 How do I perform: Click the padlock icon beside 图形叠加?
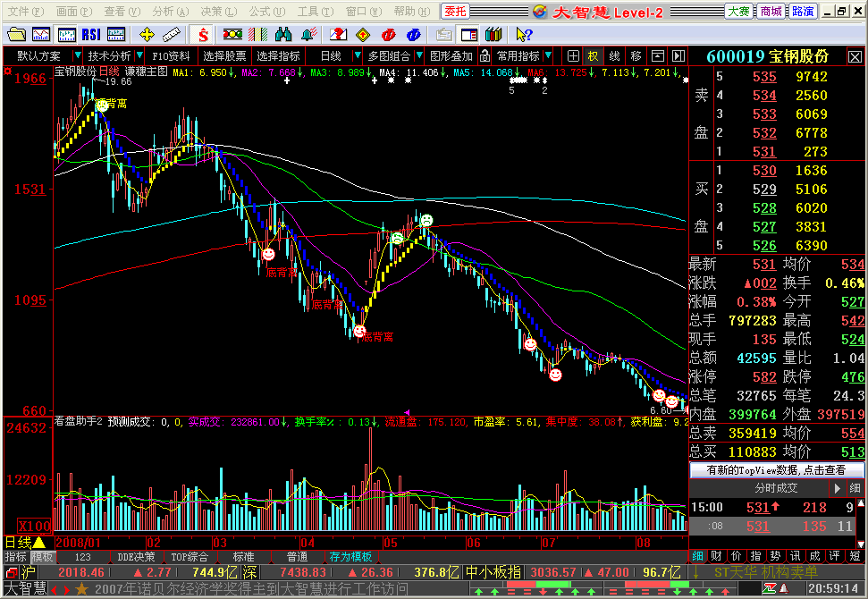485,56
